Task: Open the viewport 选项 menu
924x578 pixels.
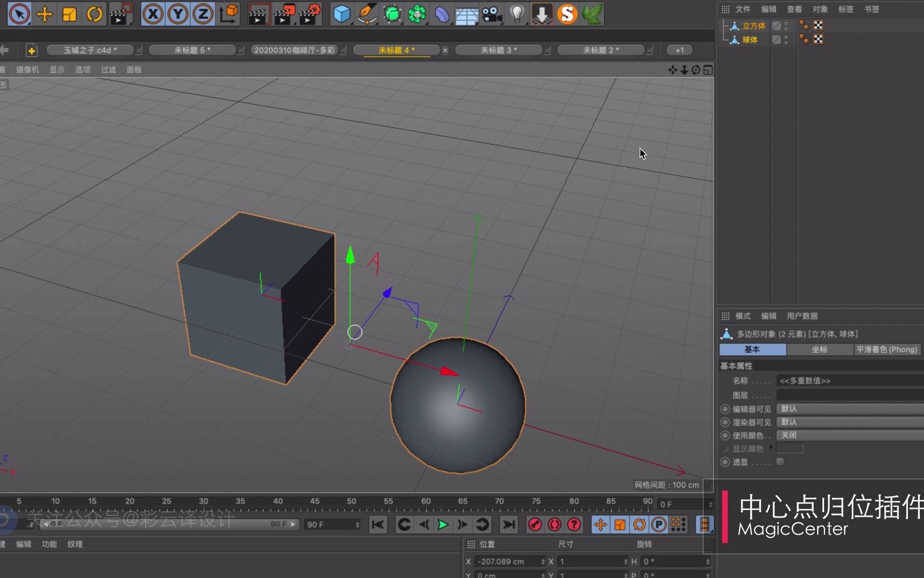Action: (x=83, y=70)
